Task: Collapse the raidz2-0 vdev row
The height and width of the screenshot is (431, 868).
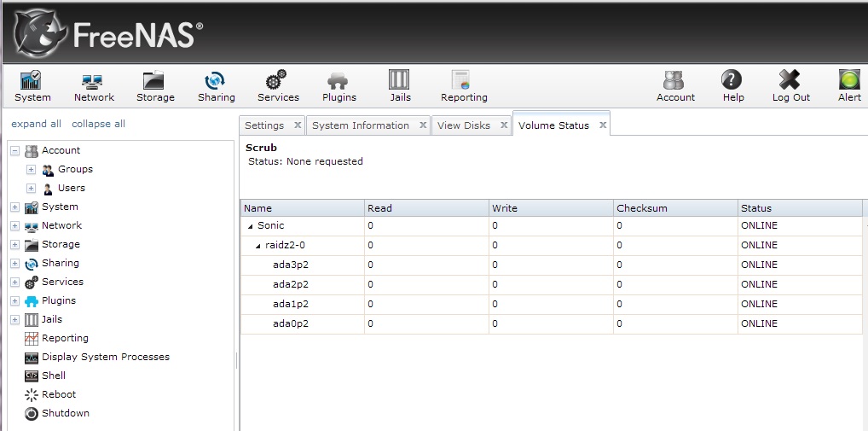Action: [x=258, y=246]
